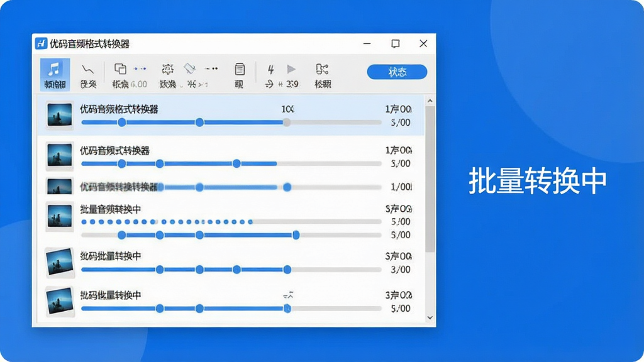
Task: Click the blue 状态 button
Action: click(397, 72)
